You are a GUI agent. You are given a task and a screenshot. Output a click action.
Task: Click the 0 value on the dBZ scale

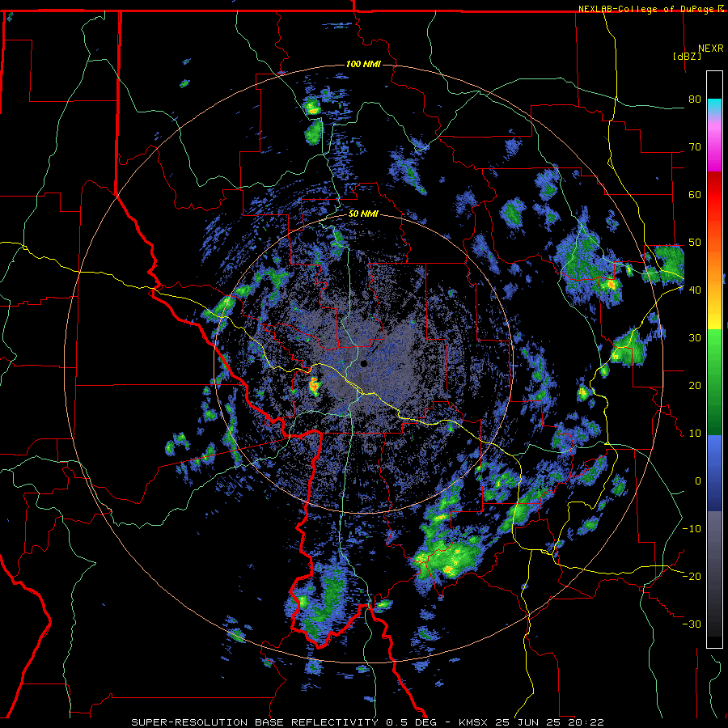(698, 481)
